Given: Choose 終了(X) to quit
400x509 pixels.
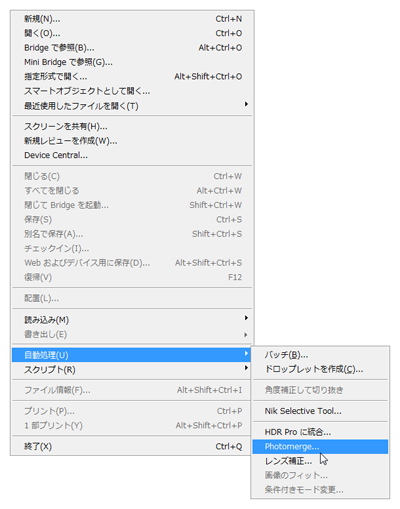Looking at the screenshot, I should point(132,446).
